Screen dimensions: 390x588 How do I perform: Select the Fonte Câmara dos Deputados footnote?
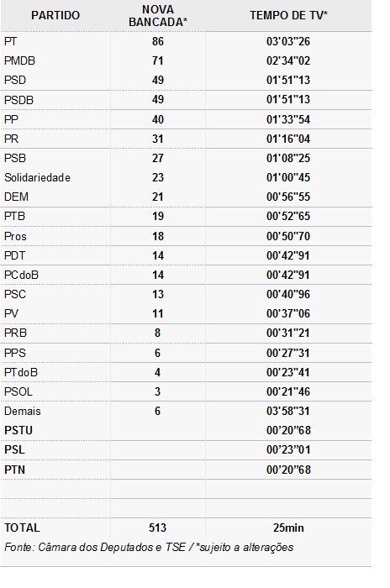point(149,548)
